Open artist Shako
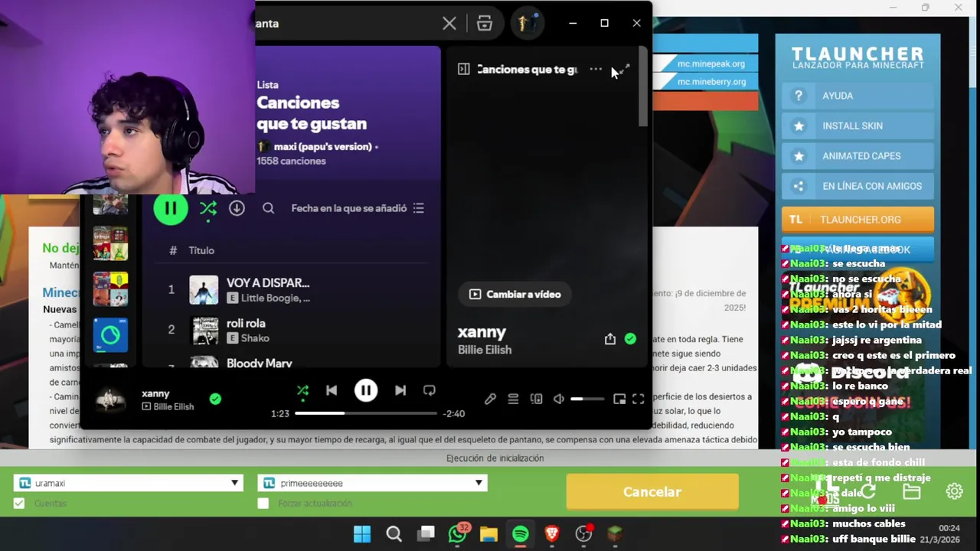 click(x=255, y=338)
